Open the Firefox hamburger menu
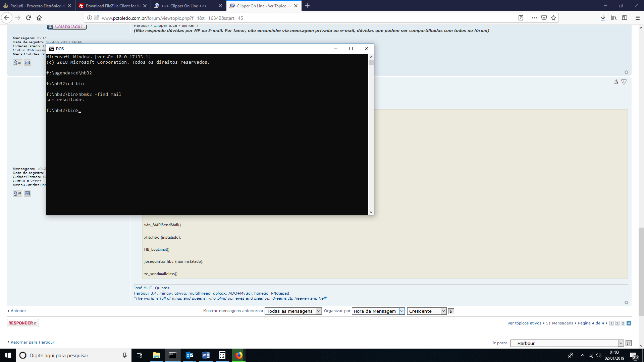 [x=638, y=18]
